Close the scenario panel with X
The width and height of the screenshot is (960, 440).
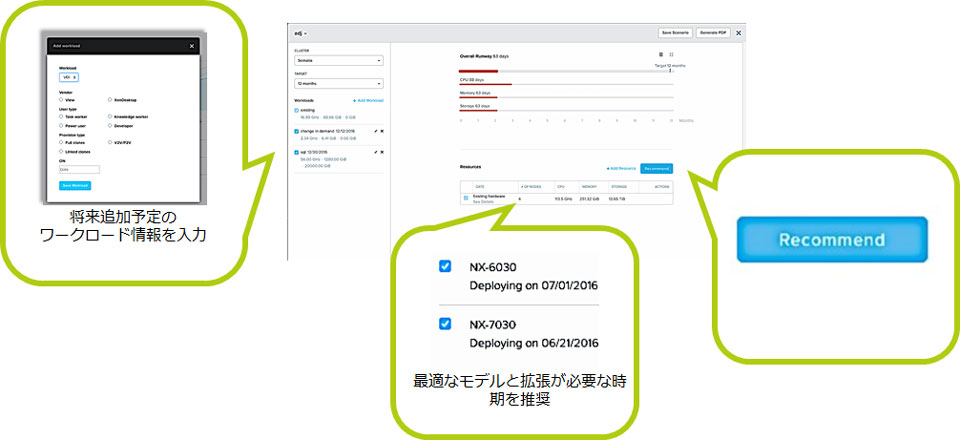(x=739, y=33)
